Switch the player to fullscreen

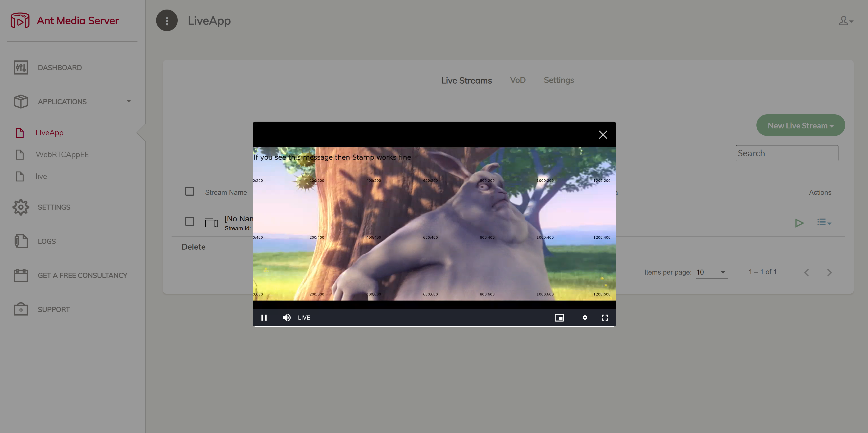605,318
